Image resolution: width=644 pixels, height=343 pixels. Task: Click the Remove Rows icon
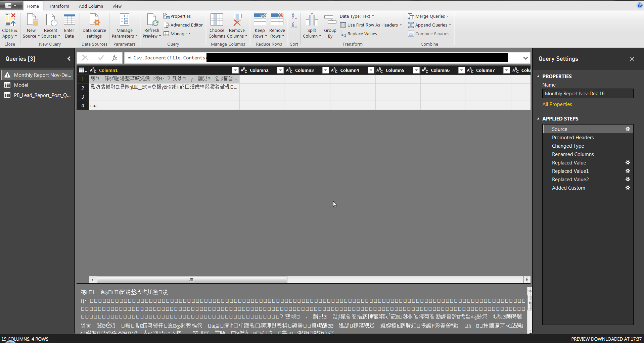[x=277, y=20]
